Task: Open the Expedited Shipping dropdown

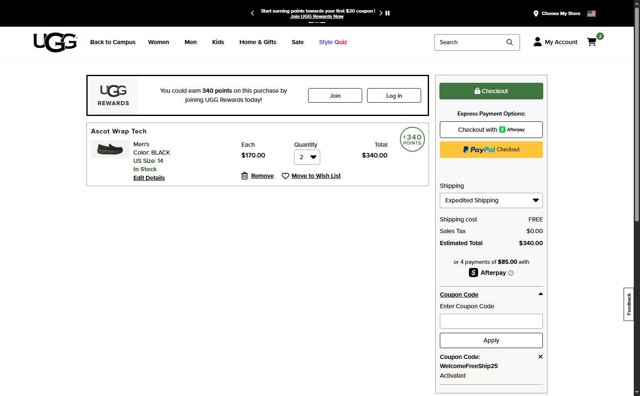Action: [x=491, y=200]
